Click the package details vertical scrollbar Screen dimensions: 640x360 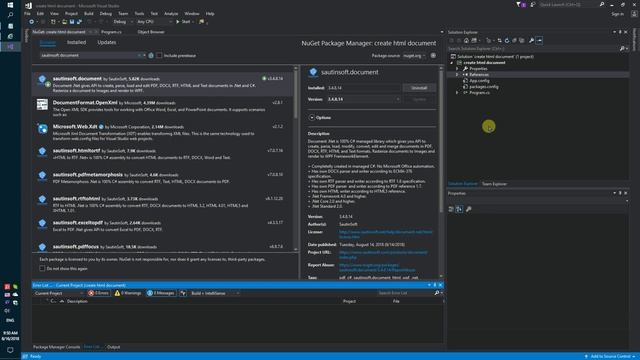coord(441,171)
